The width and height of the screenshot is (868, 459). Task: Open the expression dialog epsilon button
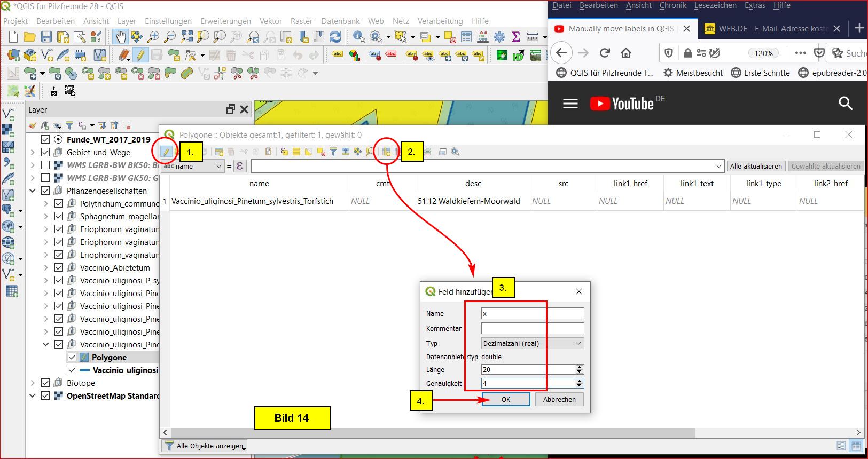click(239, 166)
